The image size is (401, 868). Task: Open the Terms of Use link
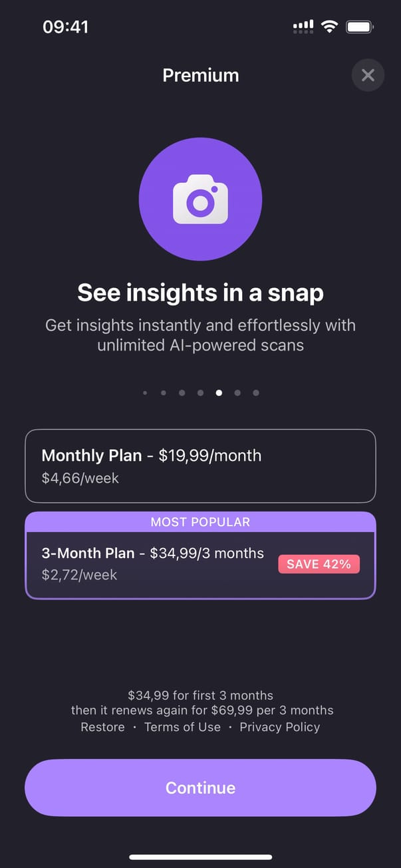coord(182,727)
